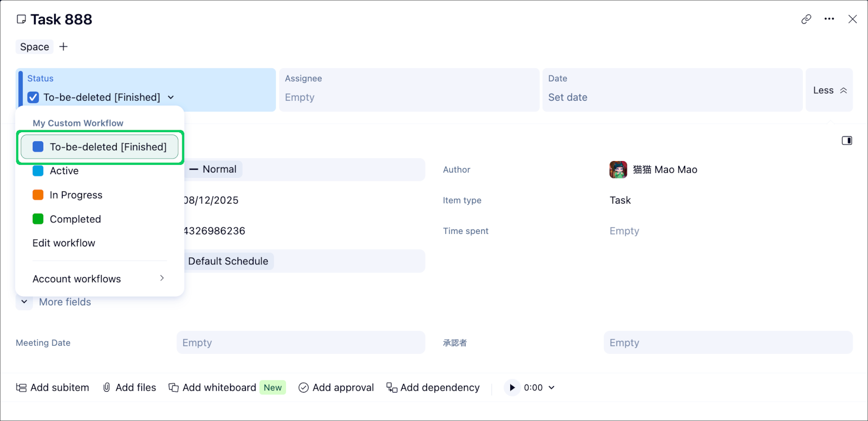Copy task link via chain icon

coord(806,19)
